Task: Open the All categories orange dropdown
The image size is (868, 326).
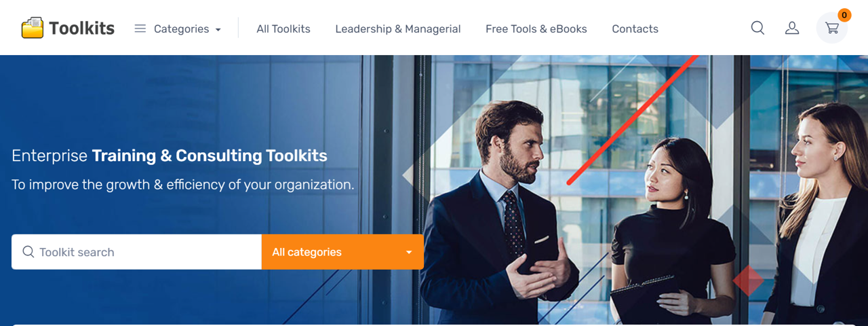Action: 342,252
